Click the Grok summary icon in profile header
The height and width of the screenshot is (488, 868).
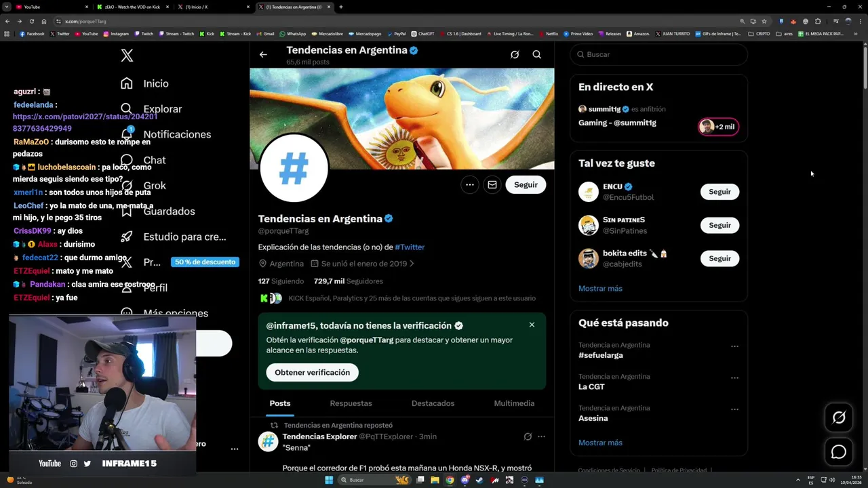coord(515,54)
